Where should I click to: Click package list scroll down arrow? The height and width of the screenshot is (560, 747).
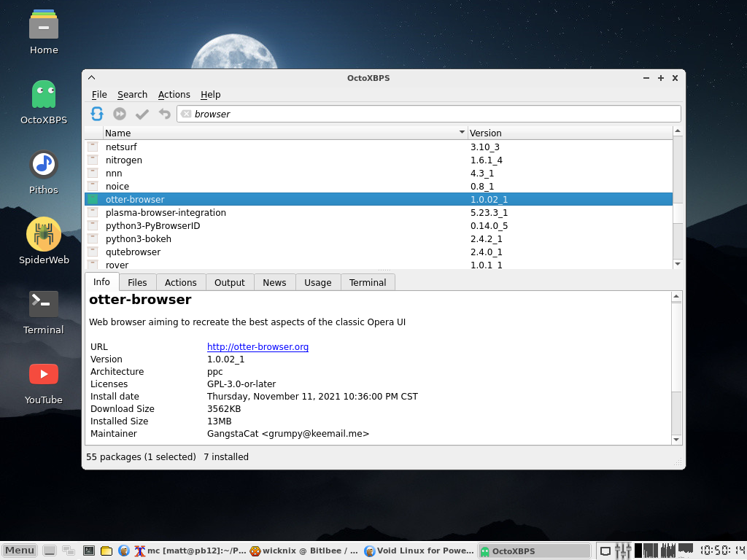tap(678, 264)
